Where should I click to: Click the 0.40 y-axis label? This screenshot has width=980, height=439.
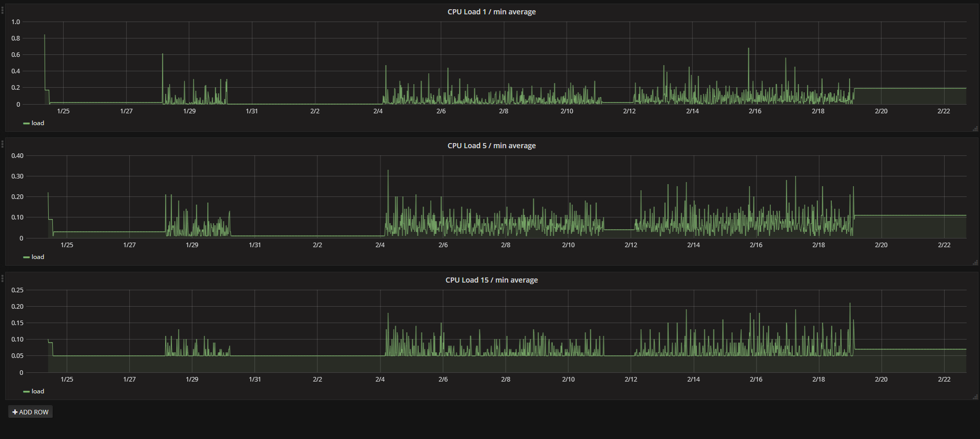pos(17,155)
